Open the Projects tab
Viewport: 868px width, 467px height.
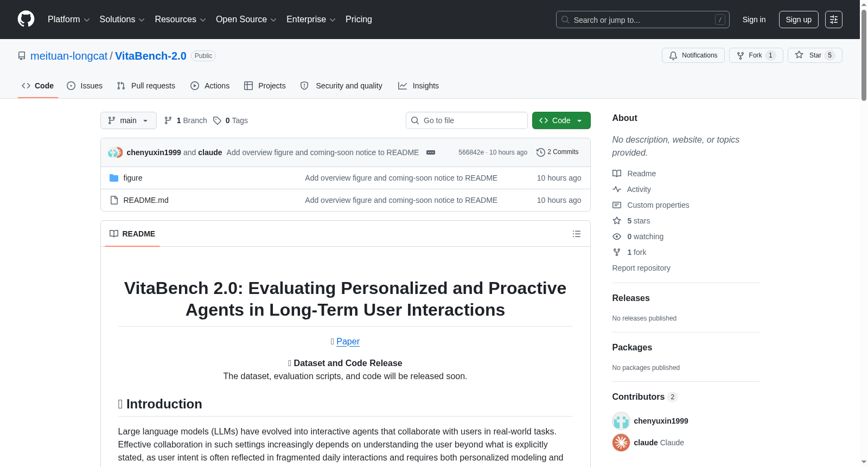[x=265, y=86]
